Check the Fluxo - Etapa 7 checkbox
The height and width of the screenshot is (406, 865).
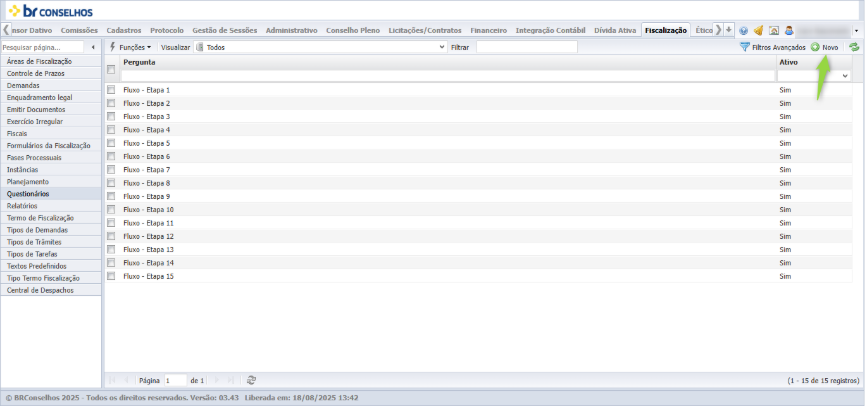pos(111,169)
